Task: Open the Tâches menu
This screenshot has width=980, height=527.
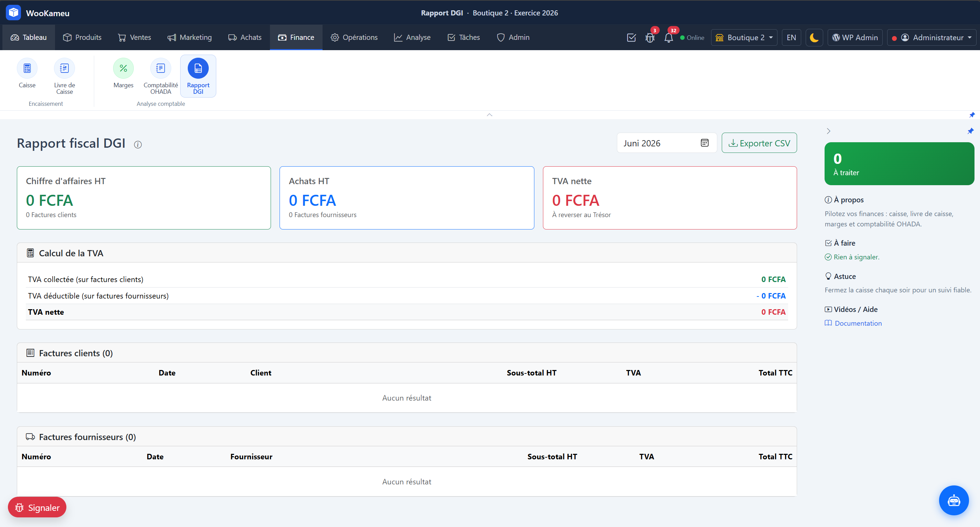Action: pos(464,37)
